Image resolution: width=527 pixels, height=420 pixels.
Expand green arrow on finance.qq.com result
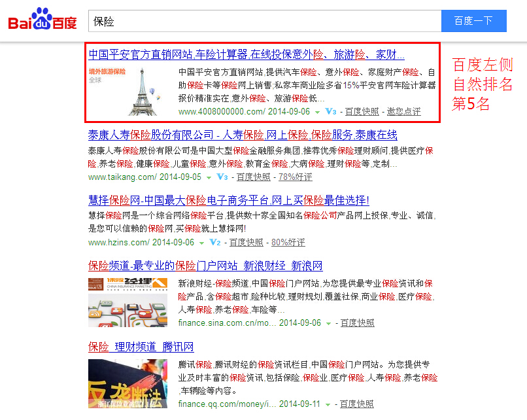pos(328,405)
